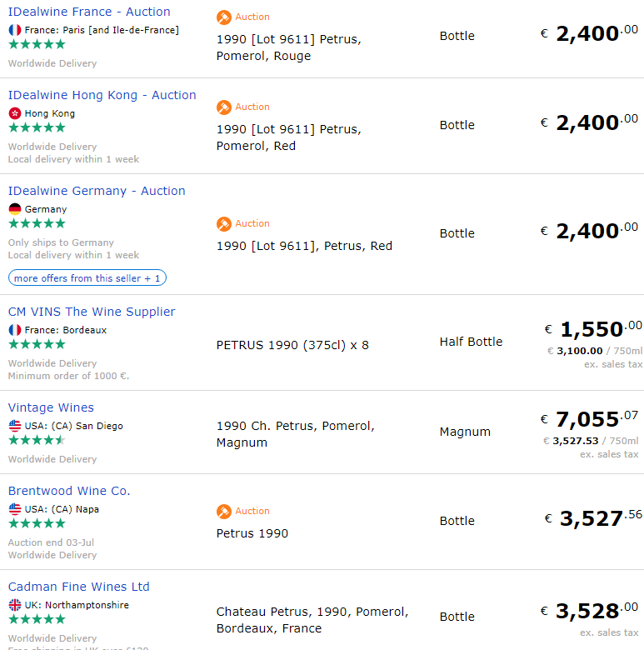
Task: Open CM VINS The Wine Supplier link
Action: [x=92, y=312]
